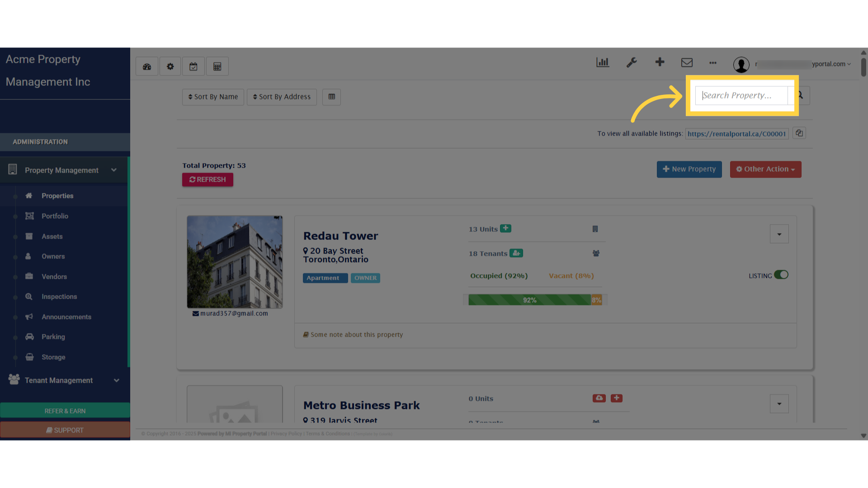The image size is (868, 488).
Task: Open the bar chart reports icon
Action: 603,62
